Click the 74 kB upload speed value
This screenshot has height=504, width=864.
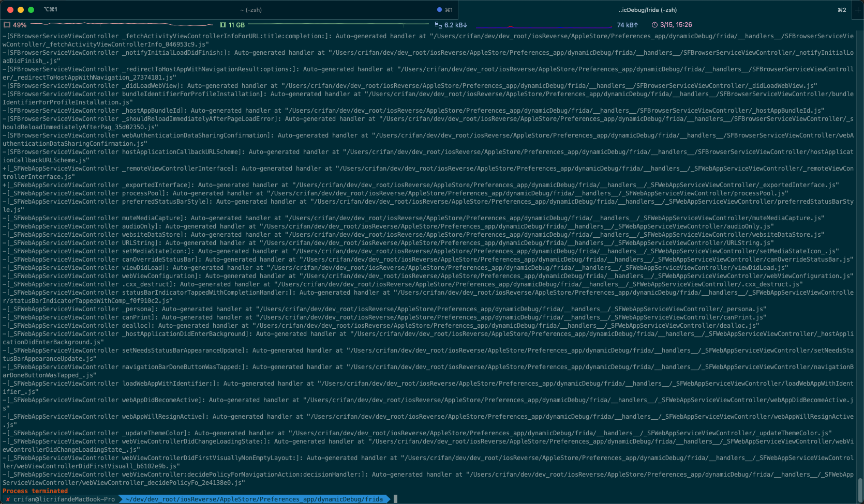click(628, 25)
